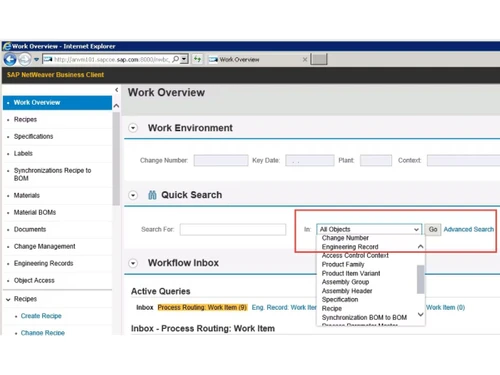
Task: Choose Product Family from the list
Action: [x=343, y=264]
